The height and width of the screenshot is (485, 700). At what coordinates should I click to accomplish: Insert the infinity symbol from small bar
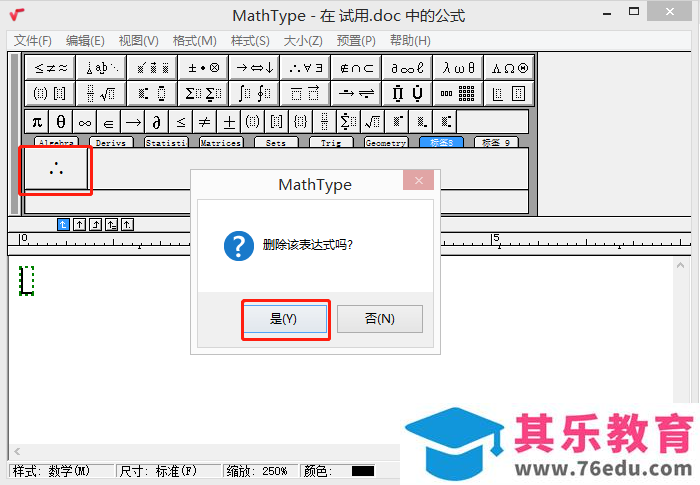tap(85, 121)
